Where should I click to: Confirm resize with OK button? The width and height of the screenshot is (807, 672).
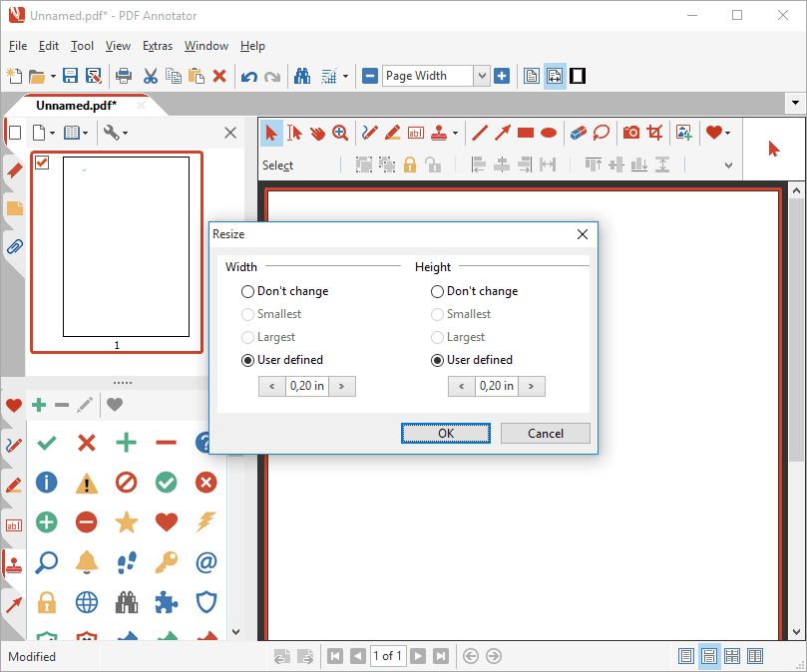coord(446,434)
